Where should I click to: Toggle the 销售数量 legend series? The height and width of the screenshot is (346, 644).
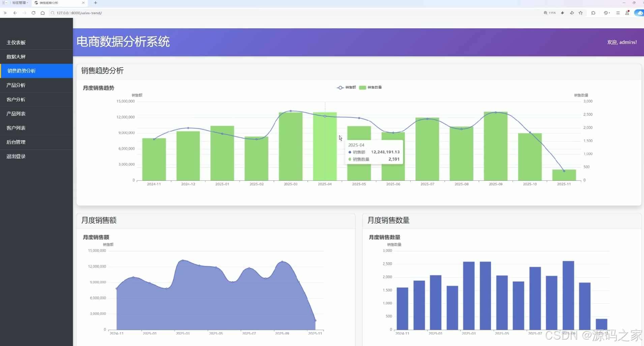[370, 87]
